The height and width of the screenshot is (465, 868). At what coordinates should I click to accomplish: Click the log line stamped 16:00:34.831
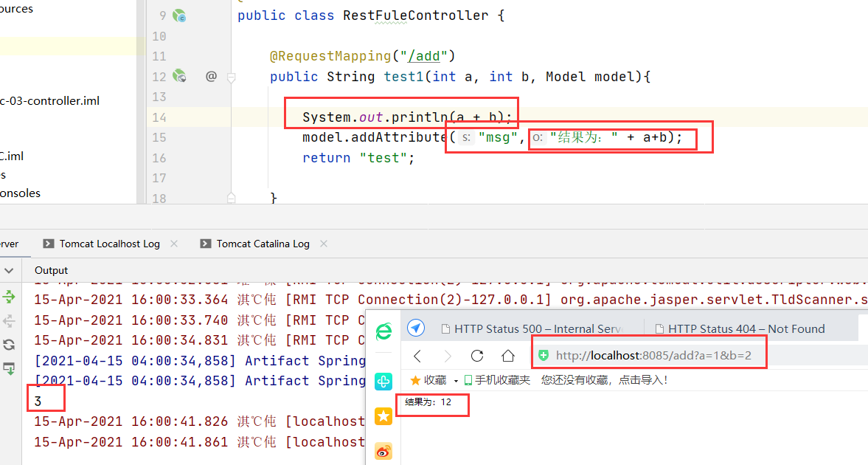200,340
